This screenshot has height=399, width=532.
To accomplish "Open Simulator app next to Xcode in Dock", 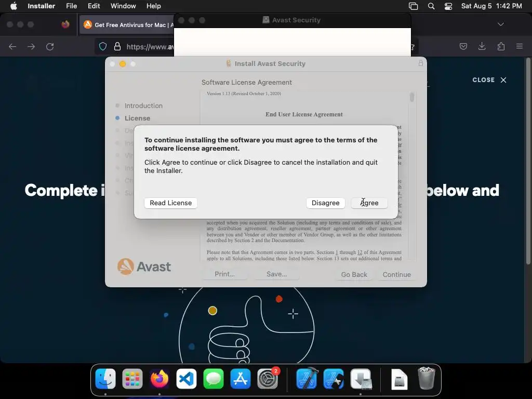I will (334, 379).
